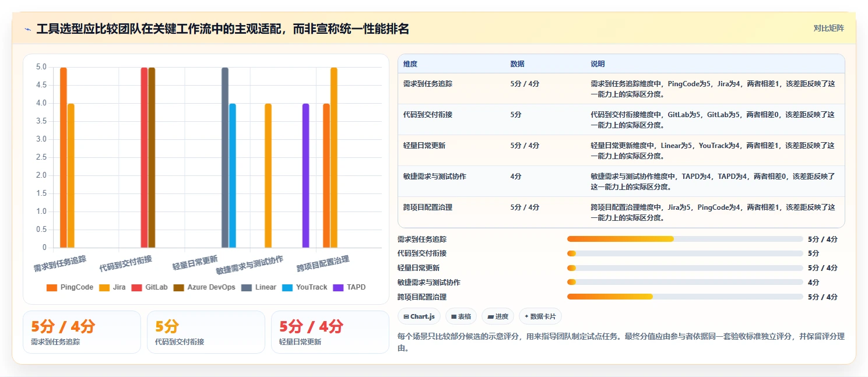Click the brown Azure DevOps bar
This screenshot has height=377, width=868.
coord(152,157)
